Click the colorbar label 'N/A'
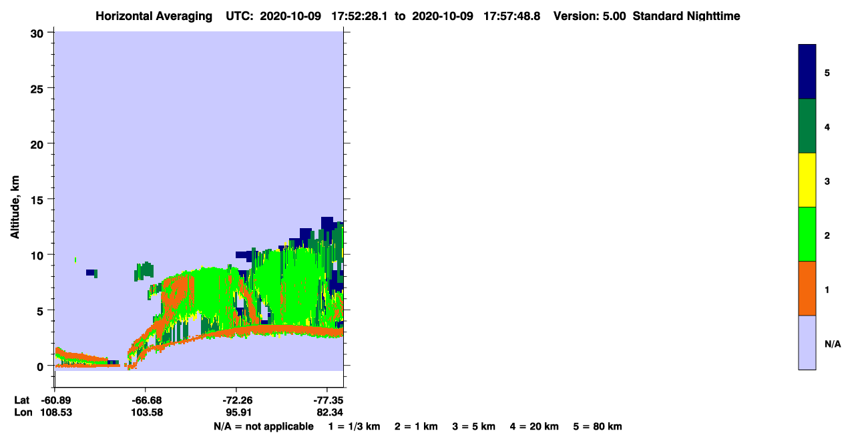This screenshot has width=868, height=445. coord(833,344)
